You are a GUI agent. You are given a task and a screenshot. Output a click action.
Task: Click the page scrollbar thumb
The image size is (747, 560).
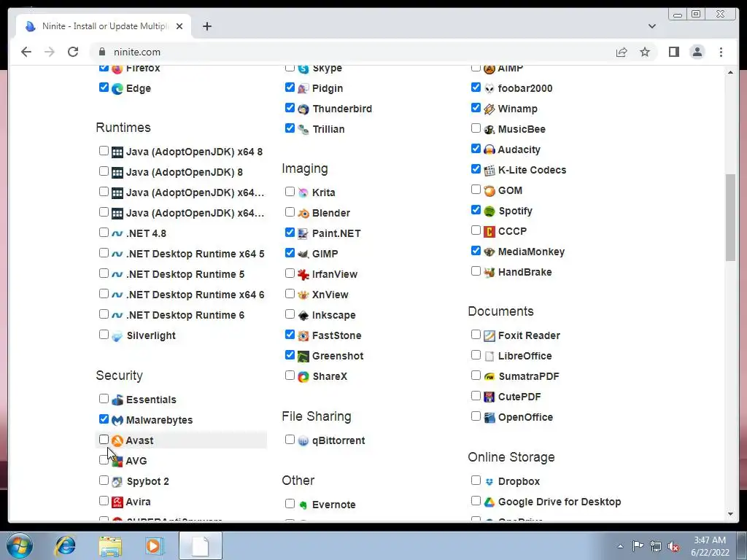(x=730, y=217)
